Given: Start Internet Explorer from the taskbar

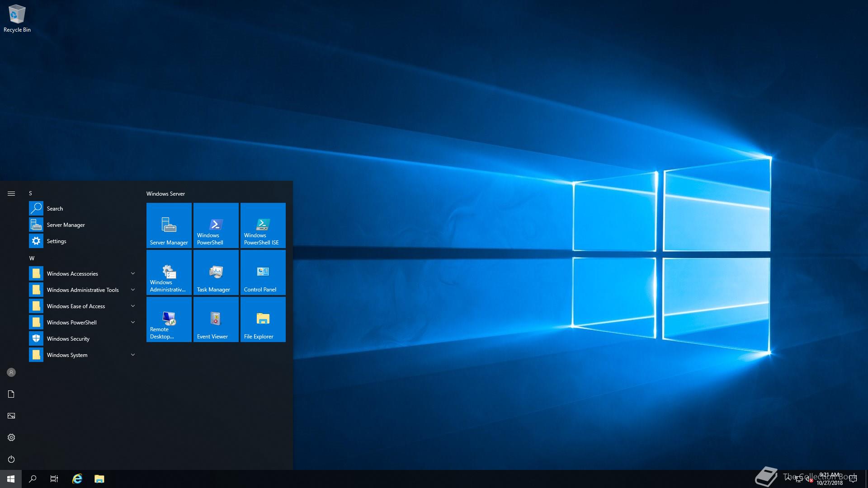Looking at the screenshot, I should tap(77, 479).
